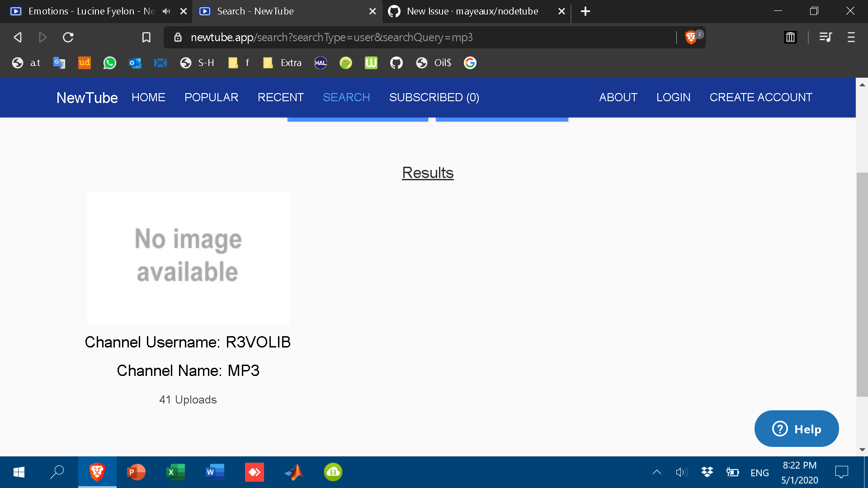This screenshot has height=488, width=868.
Task: Open the GitHub bookmark icon
Action: click(x=396, y=63)
